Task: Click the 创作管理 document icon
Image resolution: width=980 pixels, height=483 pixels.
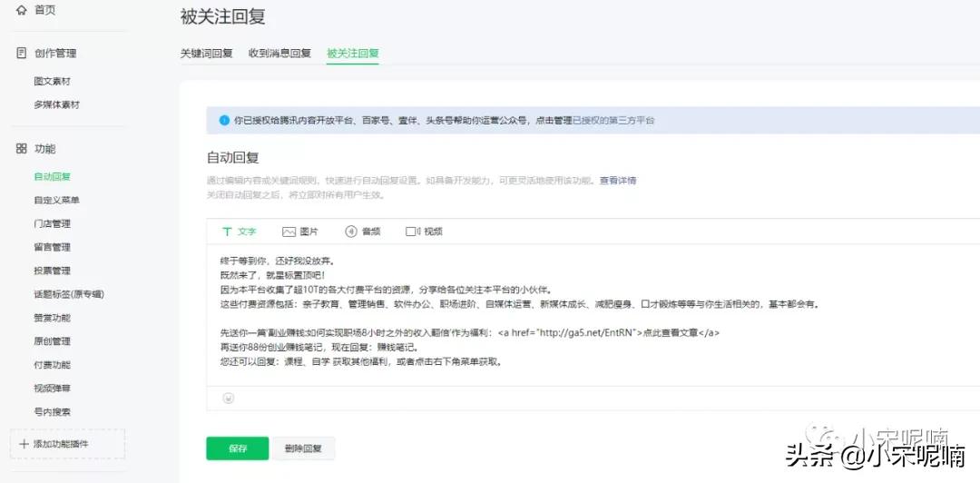Action: (22, 54)
